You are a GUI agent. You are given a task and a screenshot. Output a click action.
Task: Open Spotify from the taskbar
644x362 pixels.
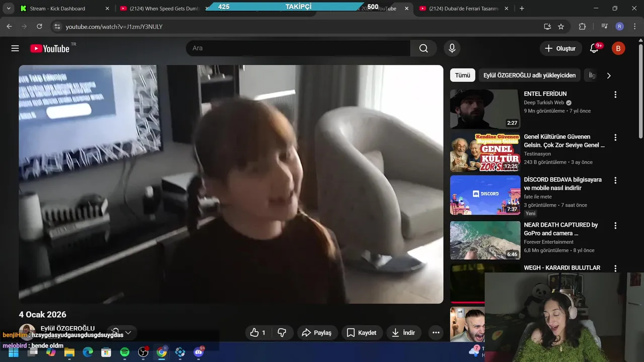pyautogui.click(x=124, y=352)
